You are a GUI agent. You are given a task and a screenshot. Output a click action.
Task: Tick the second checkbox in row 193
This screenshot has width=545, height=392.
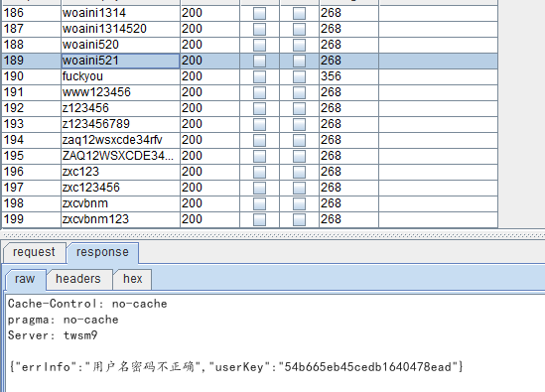click(x=299, y=124)
